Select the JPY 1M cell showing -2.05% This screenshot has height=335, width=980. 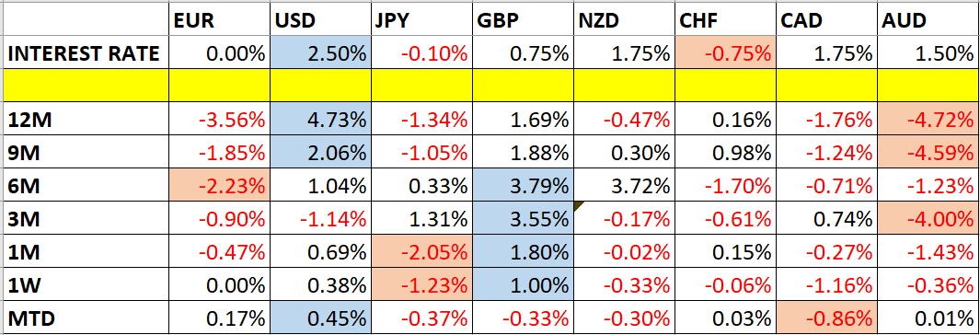coord(422,252)
